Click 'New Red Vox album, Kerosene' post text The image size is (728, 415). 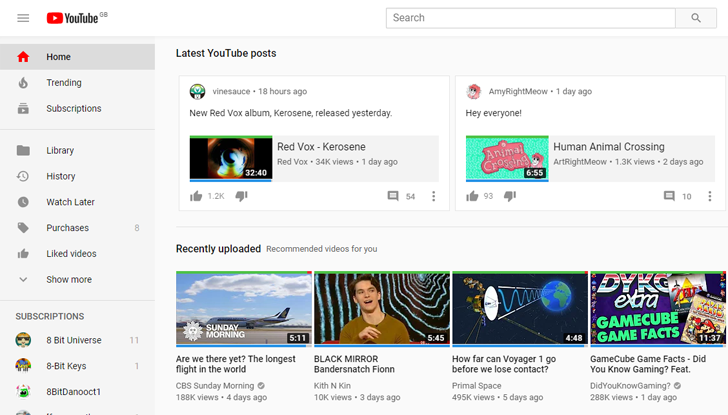(x=291, y=113)
